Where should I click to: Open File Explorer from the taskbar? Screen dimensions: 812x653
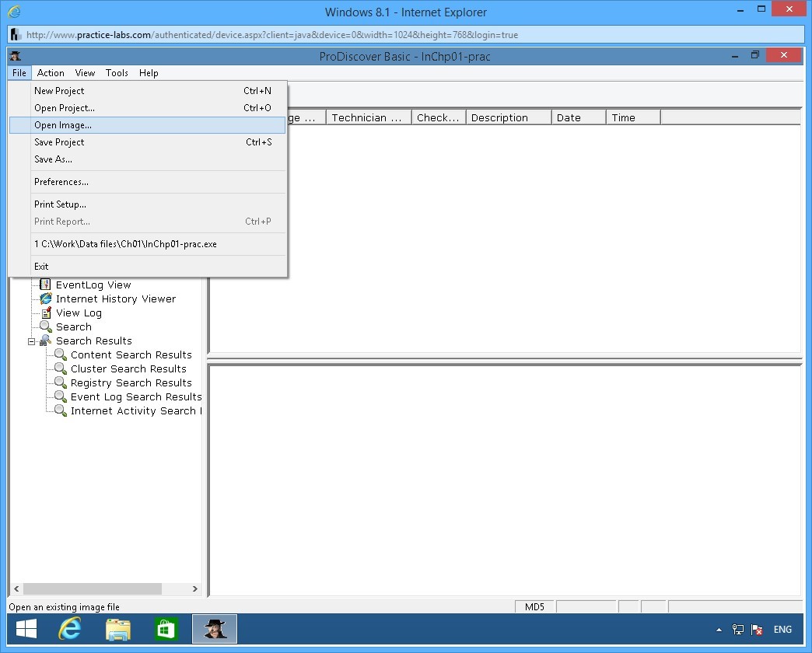118,629
